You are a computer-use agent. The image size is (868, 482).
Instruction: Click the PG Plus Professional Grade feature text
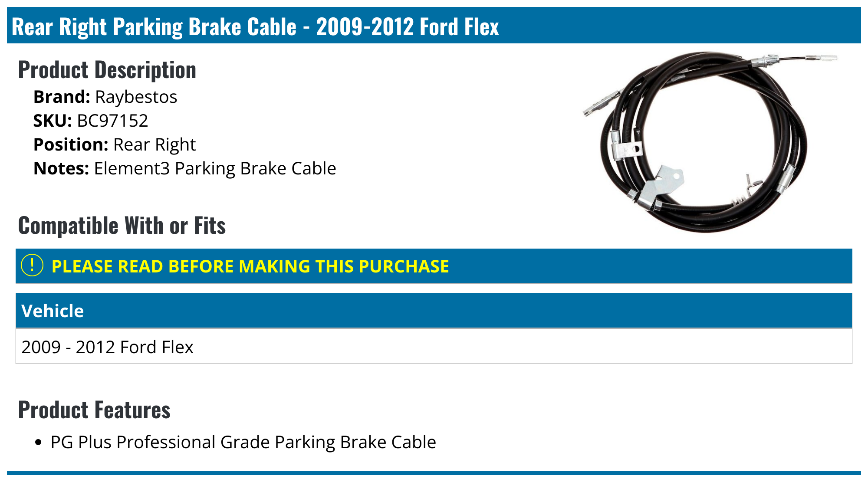243,443
